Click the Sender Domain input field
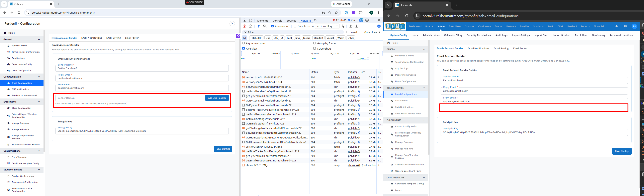644x196 pixels. point(130,98)
